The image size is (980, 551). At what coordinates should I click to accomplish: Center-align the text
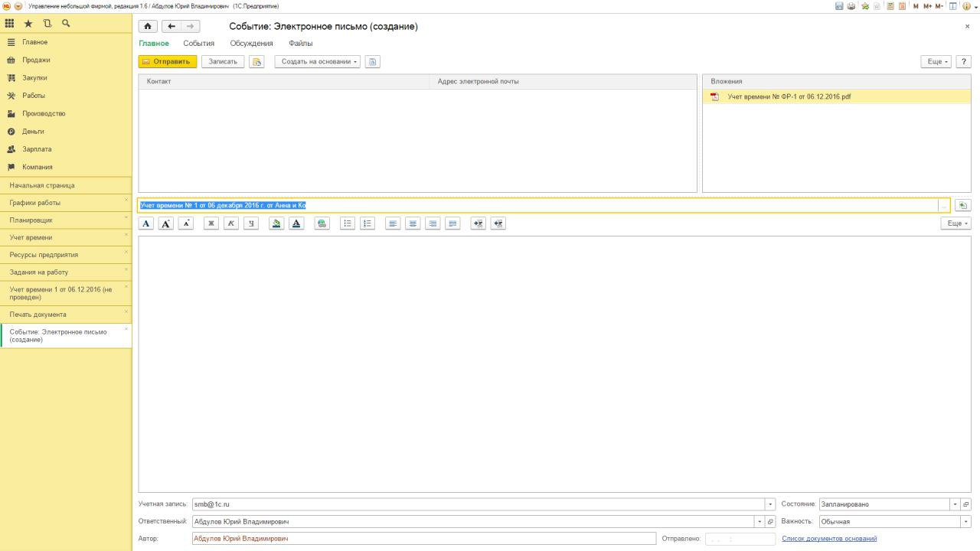pyautogui.click(x=413, y=223)
